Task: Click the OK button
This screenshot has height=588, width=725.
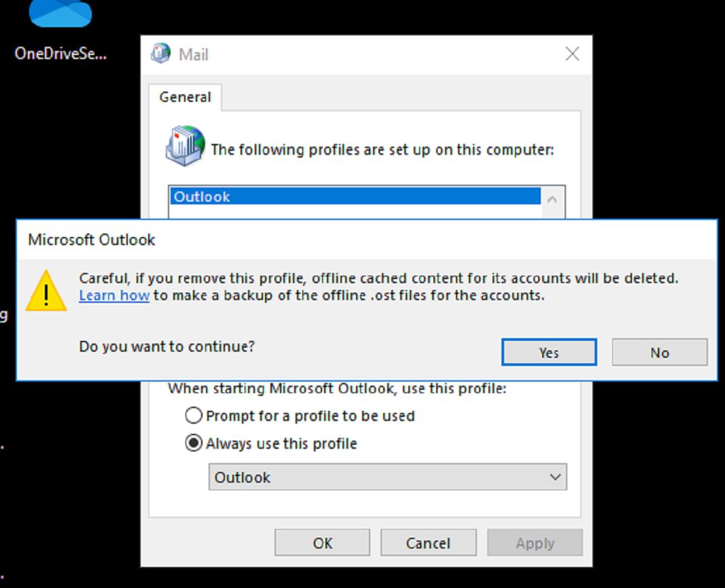Action: pyautogui.click(x=321, y=543)
